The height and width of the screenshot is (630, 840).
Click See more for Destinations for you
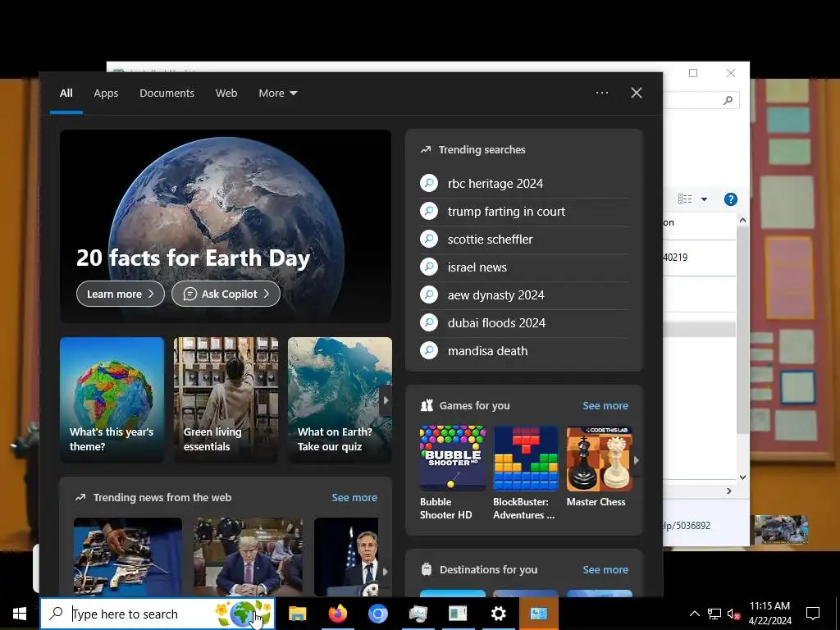coord(605,569)
